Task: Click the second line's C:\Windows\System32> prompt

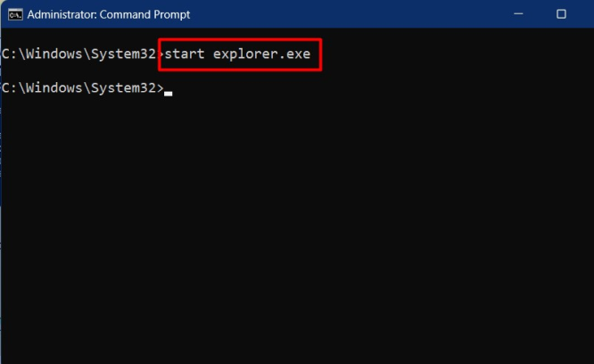Action: pyautogui.click(x=82, y=87)
